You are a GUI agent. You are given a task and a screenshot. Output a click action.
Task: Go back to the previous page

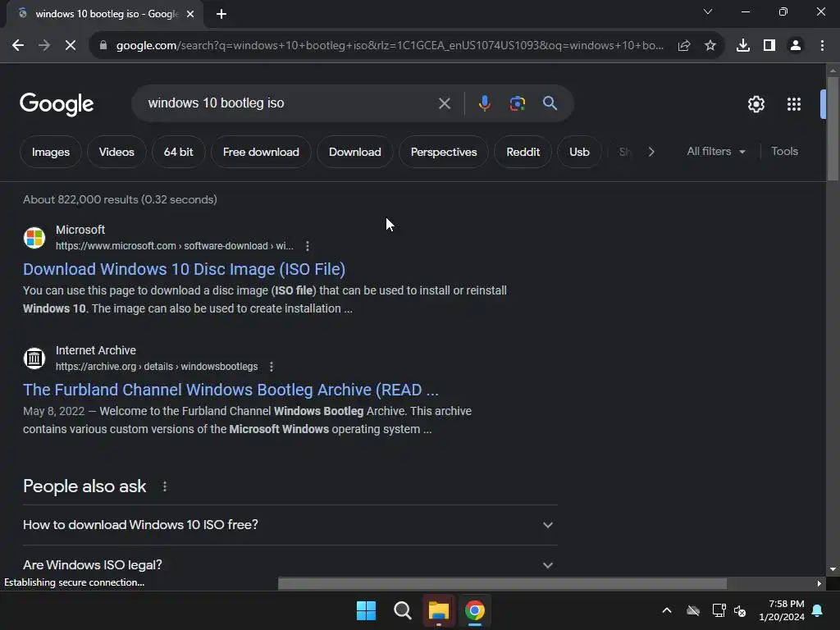click(18, 46)
